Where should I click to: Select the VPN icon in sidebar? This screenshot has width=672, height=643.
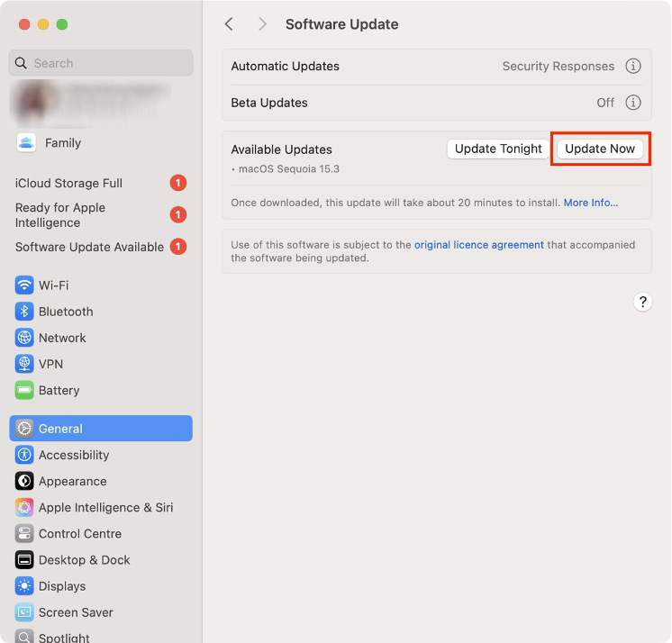(24, 364)
